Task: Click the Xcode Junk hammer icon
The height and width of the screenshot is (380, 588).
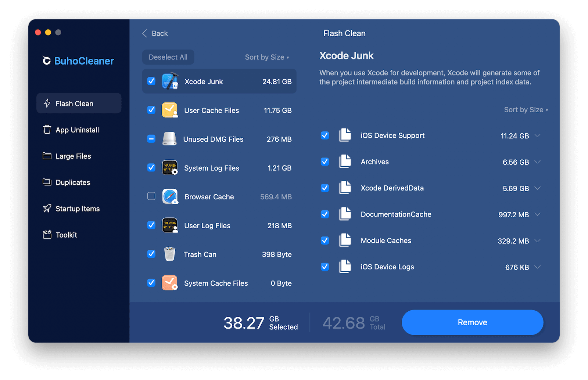Action: 170,81
